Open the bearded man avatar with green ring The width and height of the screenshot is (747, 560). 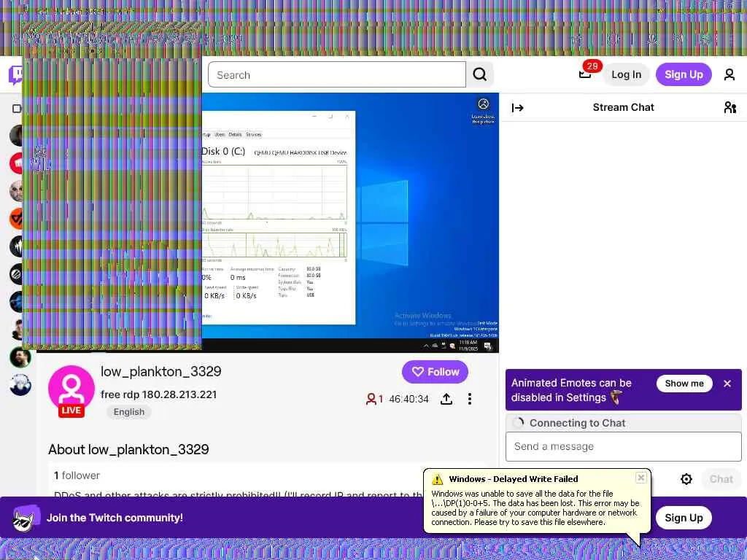pyautogui.click(x=20, y=357)
